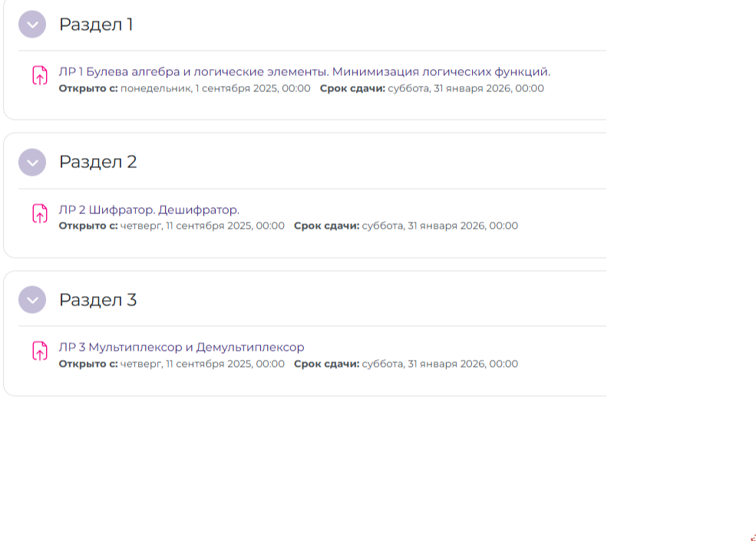Click the assignment icon for ЛР 1

(x=39, y=76)
